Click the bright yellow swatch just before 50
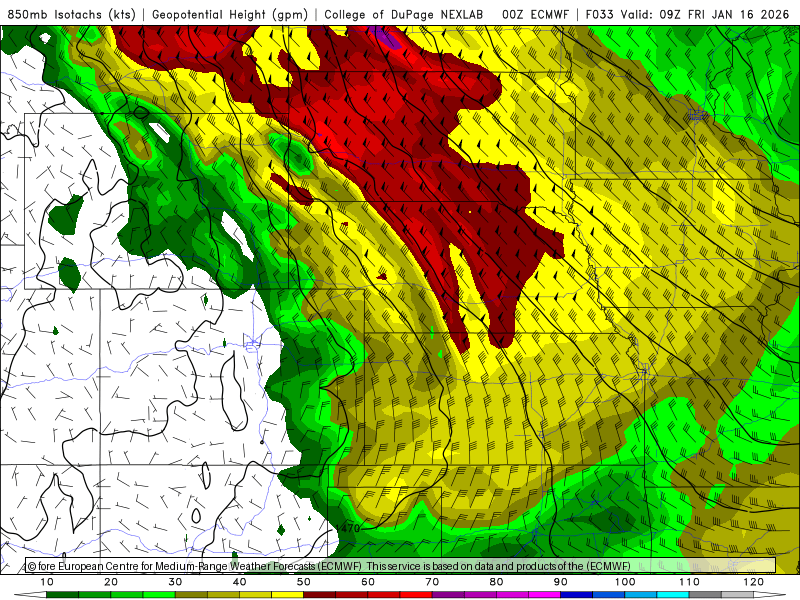Image resolution: width=800 pixels, height=600 pixels. tap(287, 595)
